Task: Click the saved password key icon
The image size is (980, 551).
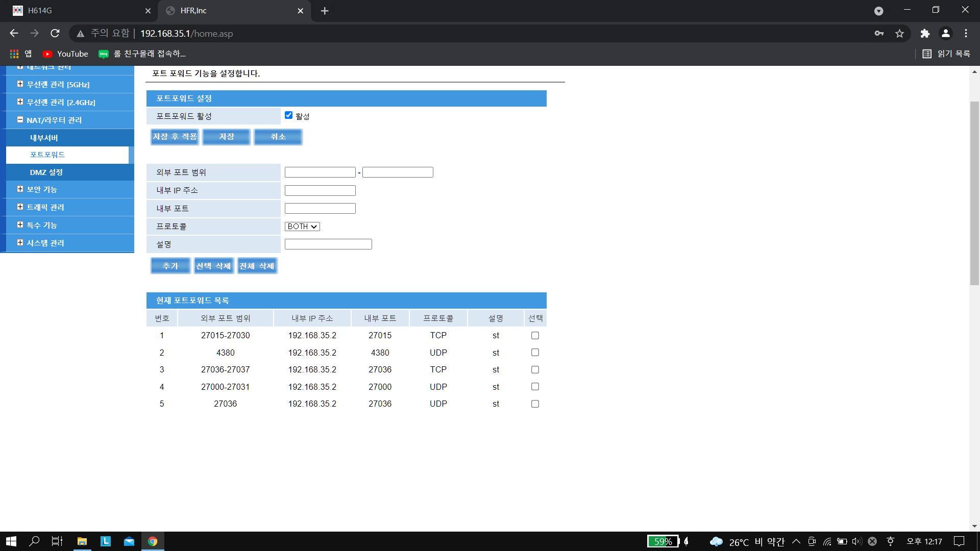Action: pos(879,34)
